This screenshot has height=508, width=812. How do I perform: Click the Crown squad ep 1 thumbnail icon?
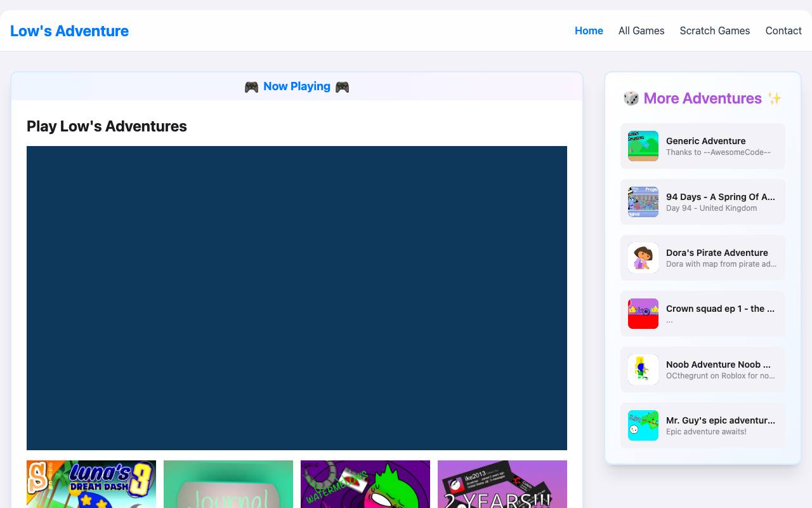(x=643, y=314)
